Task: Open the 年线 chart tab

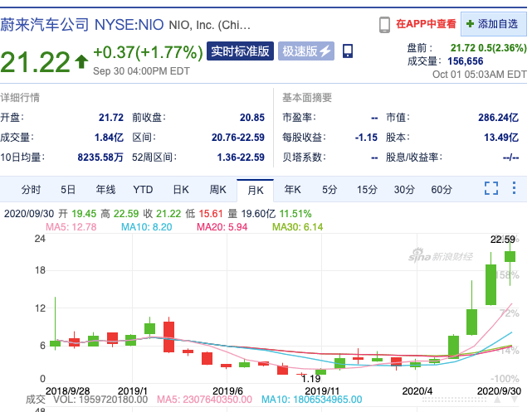Action: tap(105, 189)
